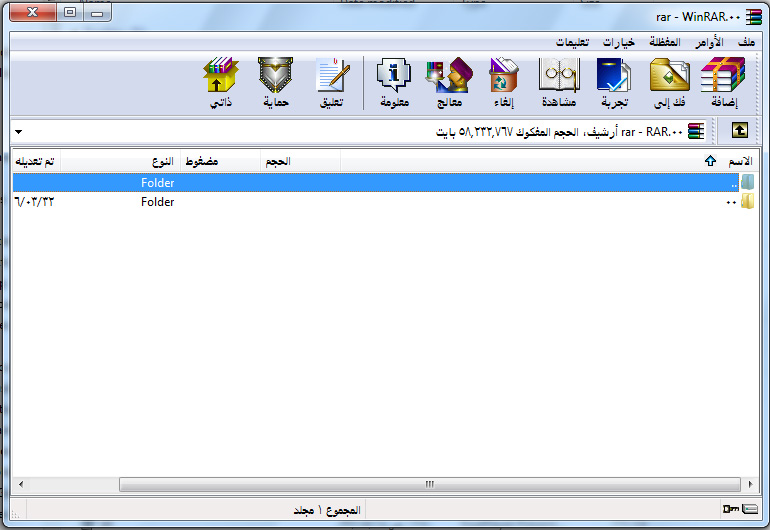Click the horizontal scrollbar thumb
This screenshot has height=530, width=770.
click(x=430, y=484)
